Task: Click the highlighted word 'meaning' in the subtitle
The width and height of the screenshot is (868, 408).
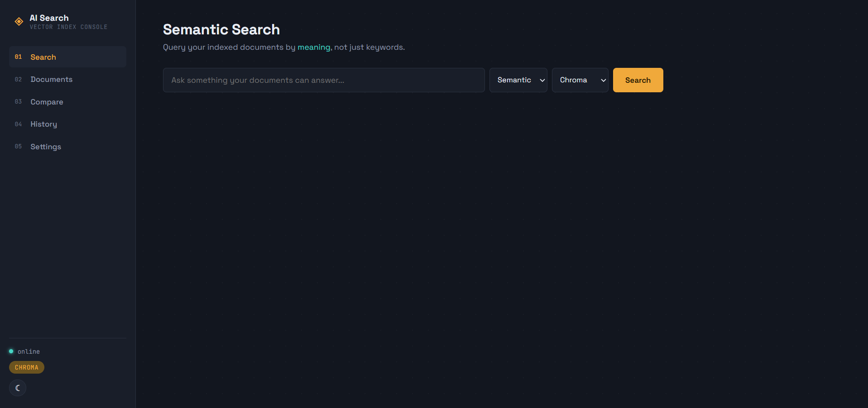Action: (x=314, y=47)
